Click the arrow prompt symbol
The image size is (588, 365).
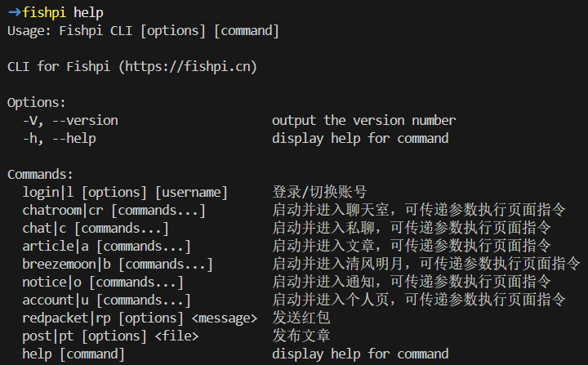pyautogui.click(x=14, y=13)
